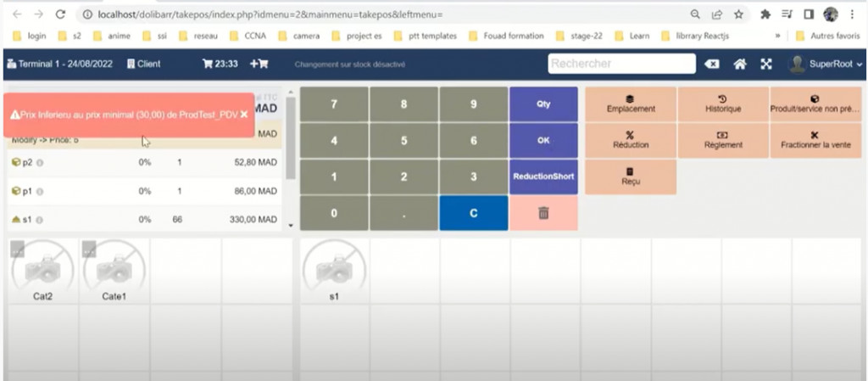This screenshot has width=868, height=381.
Task: Tap keypad number 0
Action: (x=334, y=213)
